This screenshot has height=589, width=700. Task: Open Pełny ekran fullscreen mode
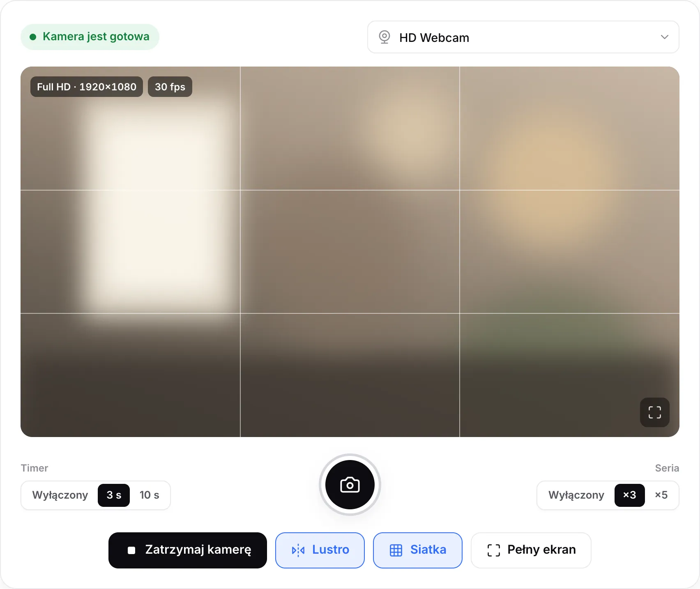[531, 550]
